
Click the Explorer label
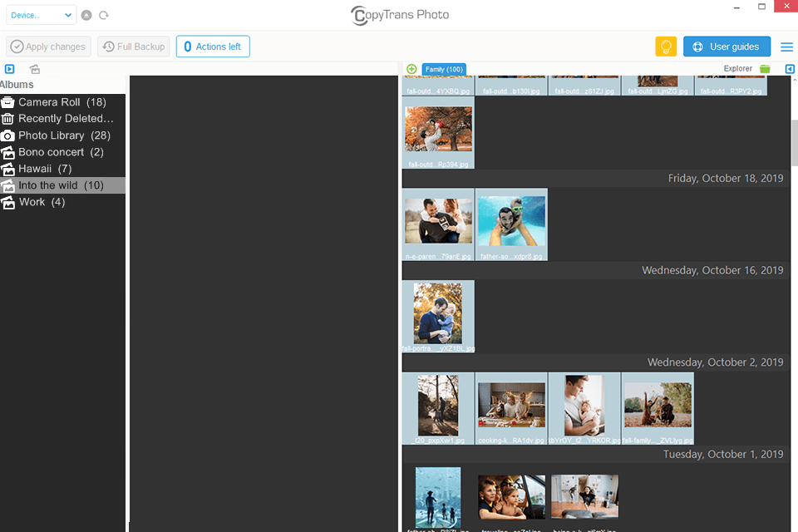point(737,69)
